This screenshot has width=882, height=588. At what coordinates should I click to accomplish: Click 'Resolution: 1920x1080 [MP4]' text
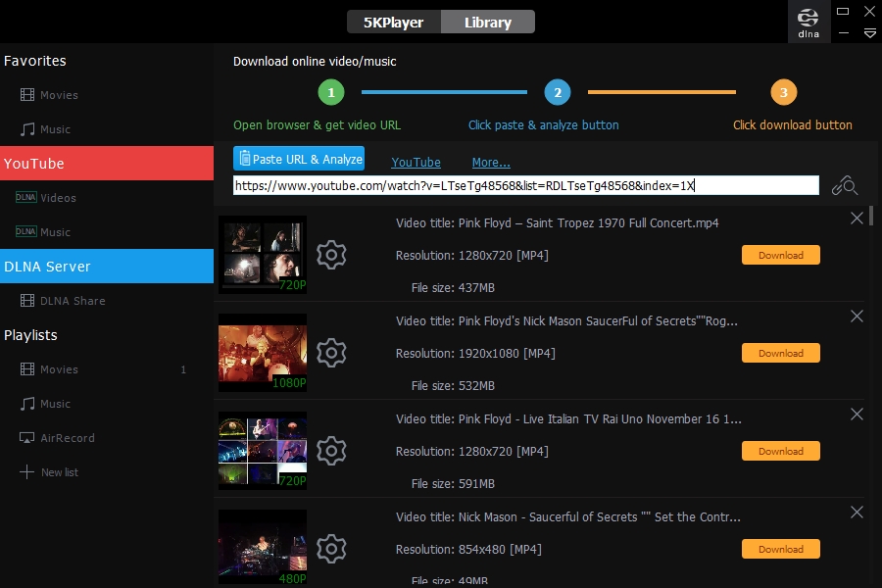pyautogui.click(x=475, y=354)
